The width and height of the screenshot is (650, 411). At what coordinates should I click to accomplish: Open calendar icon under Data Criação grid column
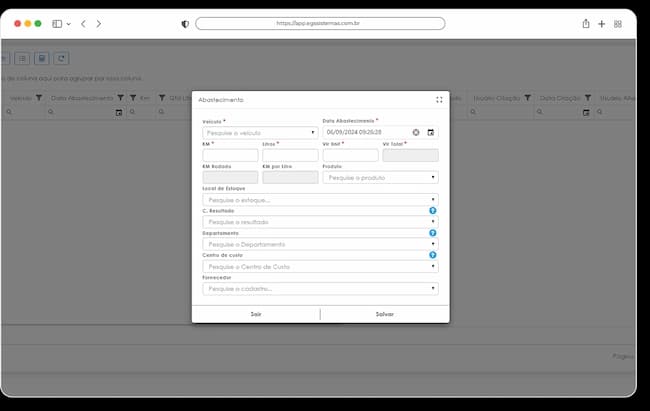point(586,112)
